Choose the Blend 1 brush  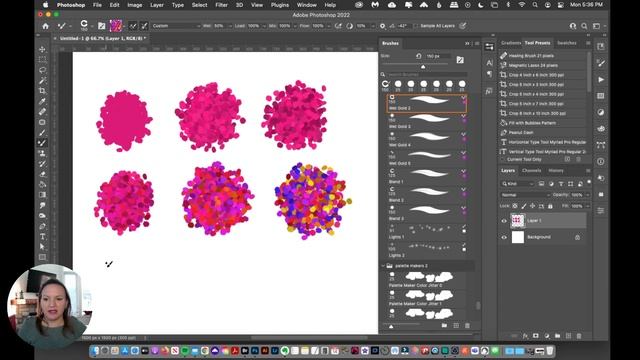tap(427, 176)
